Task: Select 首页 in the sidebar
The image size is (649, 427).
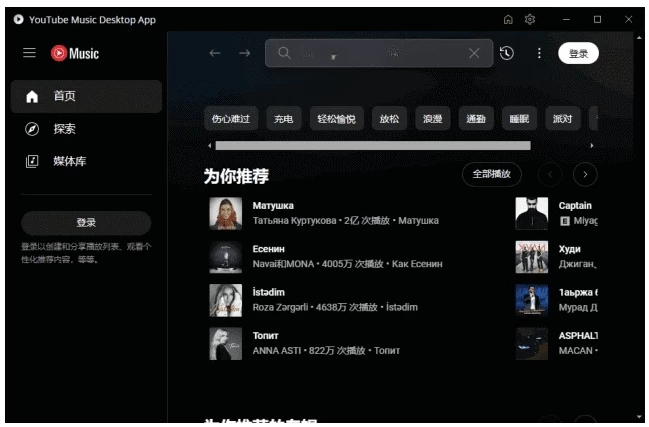Action: click(85, 96)
